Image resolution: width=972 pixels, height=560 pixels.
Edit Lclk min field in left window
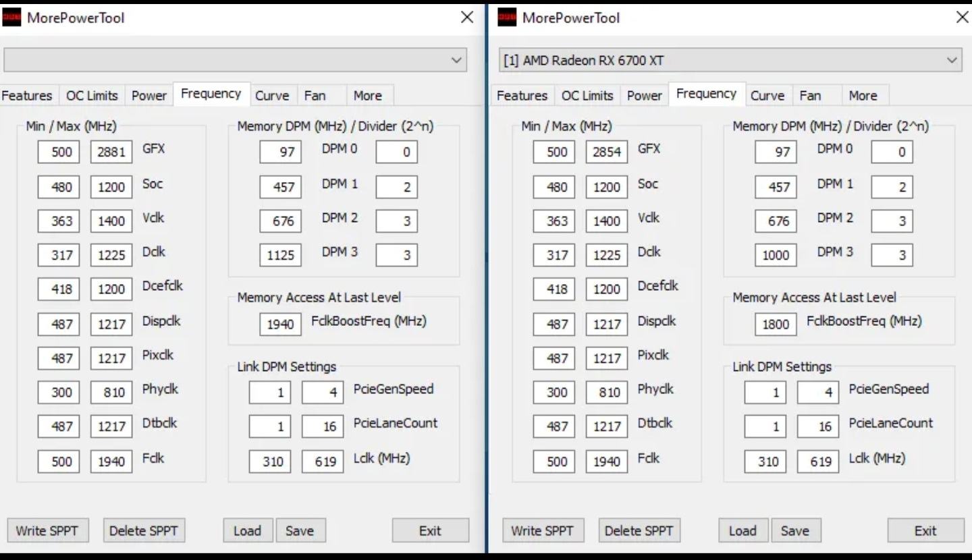(x=270, y=461)
